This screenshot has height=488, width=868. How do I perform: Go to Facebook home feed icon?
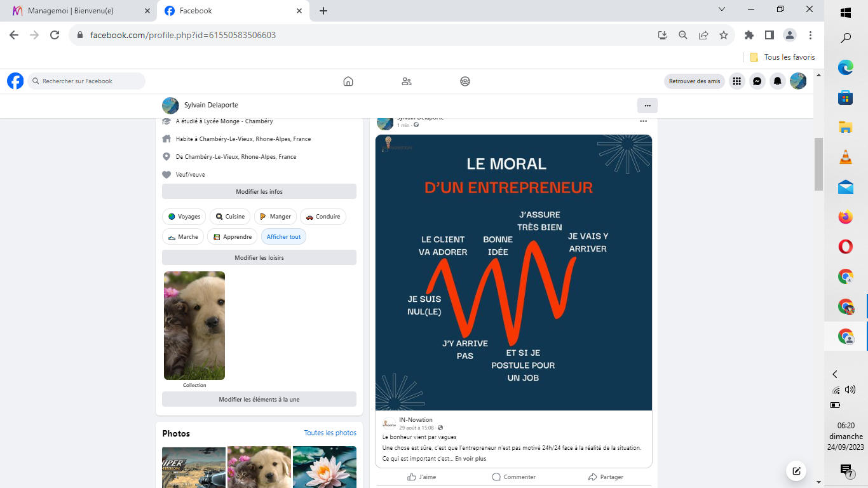point(348,81)
